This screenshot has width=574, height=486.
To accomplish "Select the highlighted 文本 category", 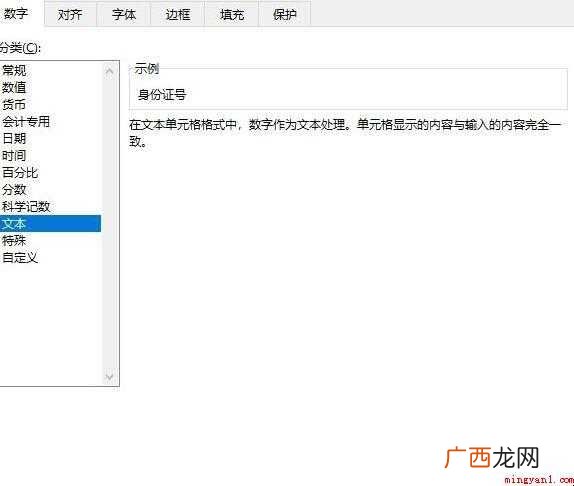I will tap(51, 224).
